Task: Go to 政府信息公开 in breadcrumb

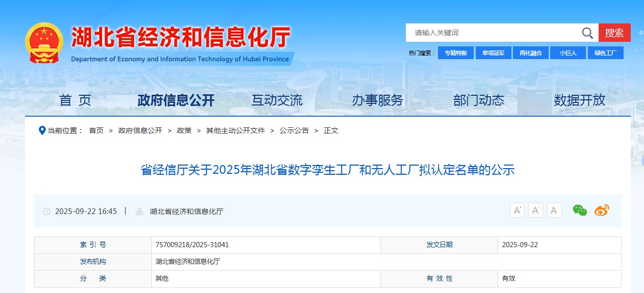Action: [x=140, y=130]
